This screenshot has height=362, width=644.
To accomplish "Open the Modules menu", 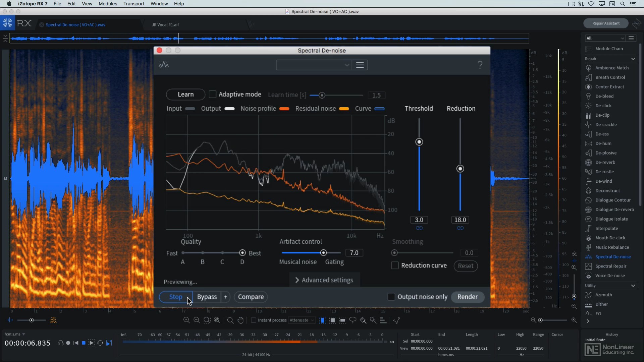I will [107, 4].
